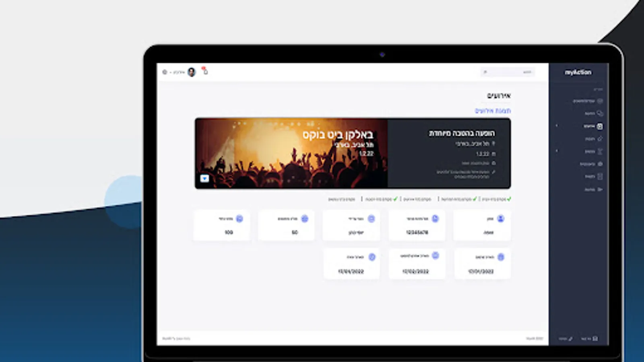Click into the top search field
Viewport: 644px width, 362px height.
[x=508, y=72]
